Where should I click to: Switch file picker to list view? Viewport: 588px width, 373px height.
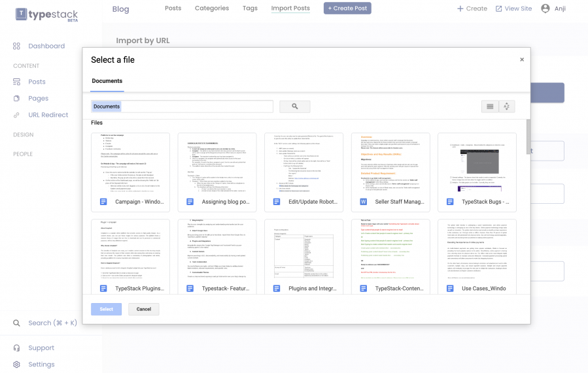pos(490,106)
